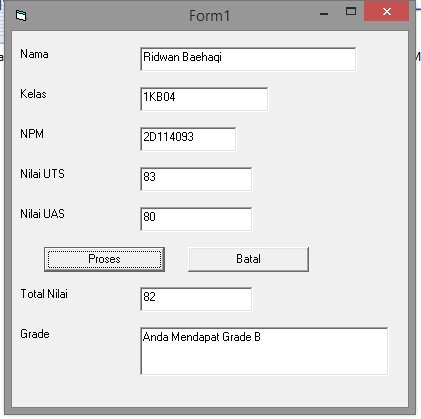Image resolution: width=421 pixels, height=419 pixels.
Task: Click the Total Nilai label
Action: 44,294
